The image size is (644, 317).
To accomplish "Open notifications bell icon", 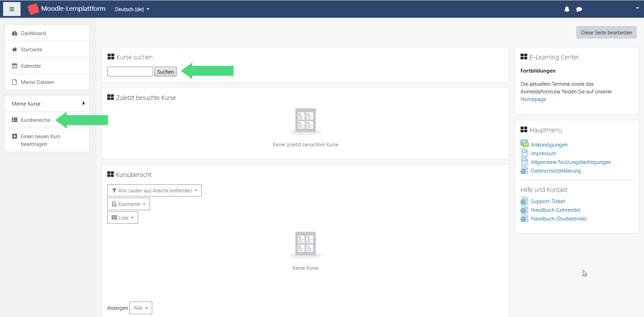I will pos(567,9).
